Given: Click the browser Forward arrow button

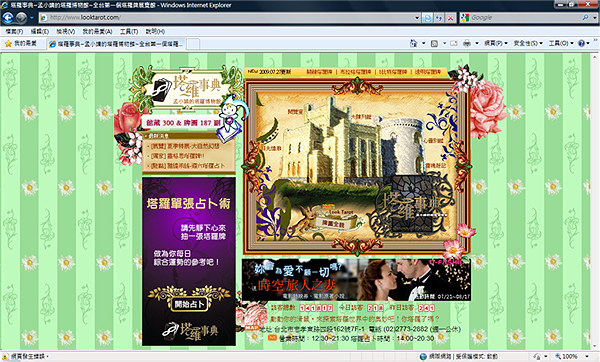Looking at the screenshot, I should tap(21, 18).
